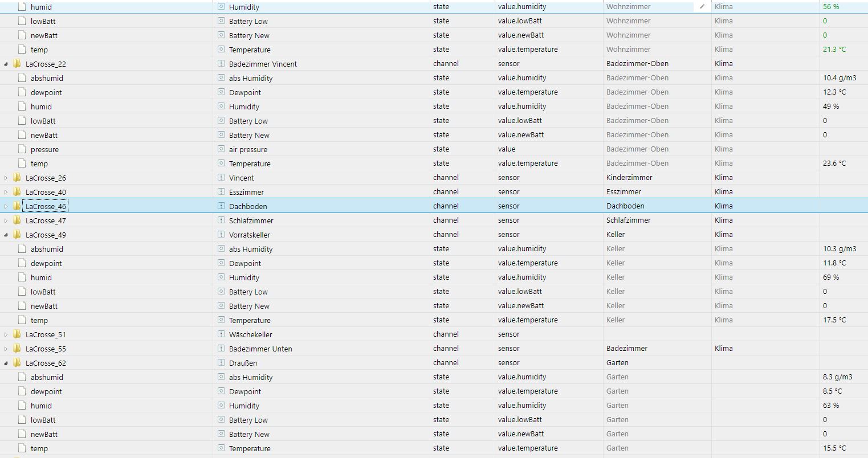The height and width of the screenshot is (458, 868).
Task: Click the LaCrosse_51 folder icon
Action: point(17,334)
